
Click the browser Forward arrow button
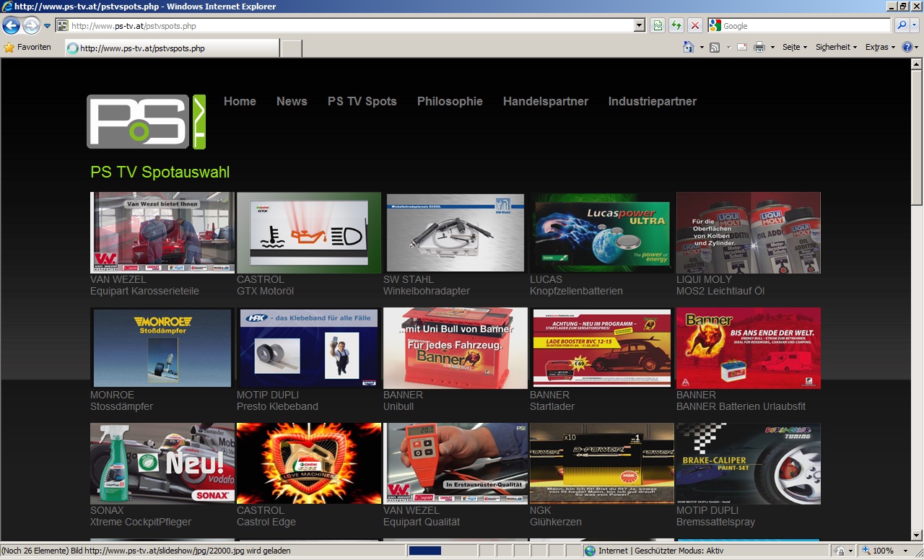(31, 26)
